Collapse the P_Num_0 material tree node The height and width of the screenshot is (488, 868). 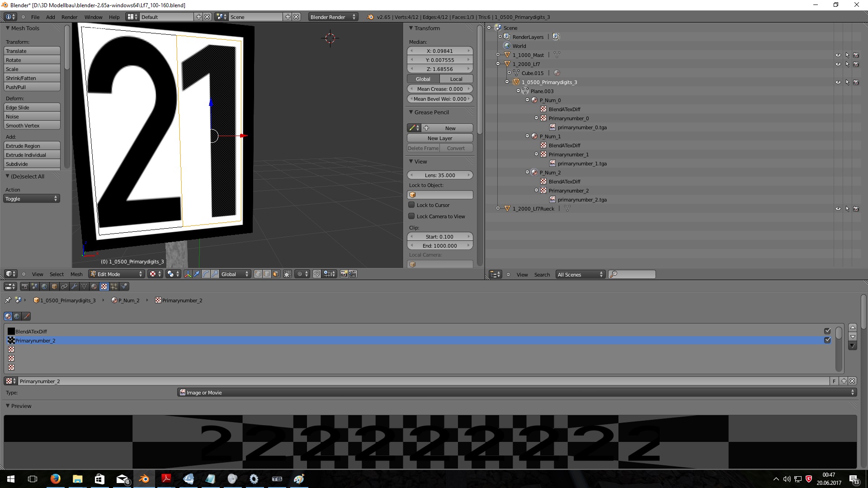527,100
